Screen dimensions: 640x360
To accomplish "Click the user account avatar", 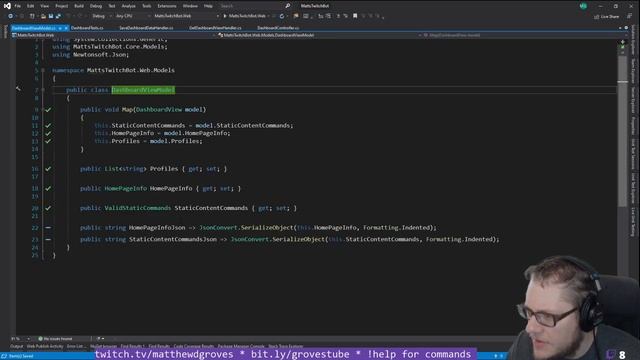I will [583, 6].
